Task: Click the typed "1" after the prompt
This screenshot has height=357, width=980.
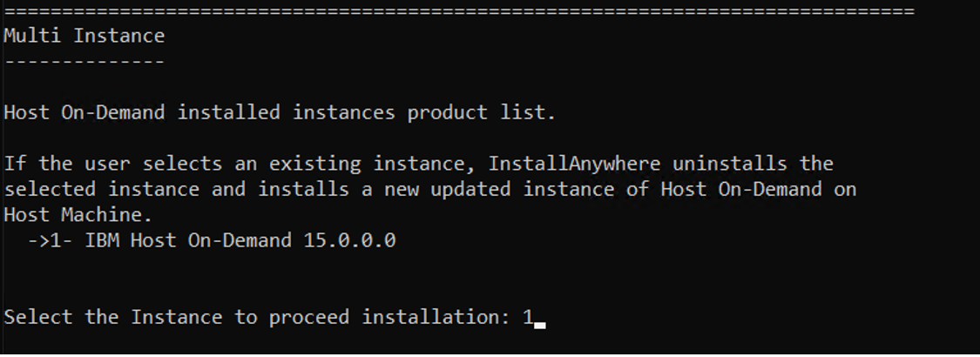Action: click(528, 317)
